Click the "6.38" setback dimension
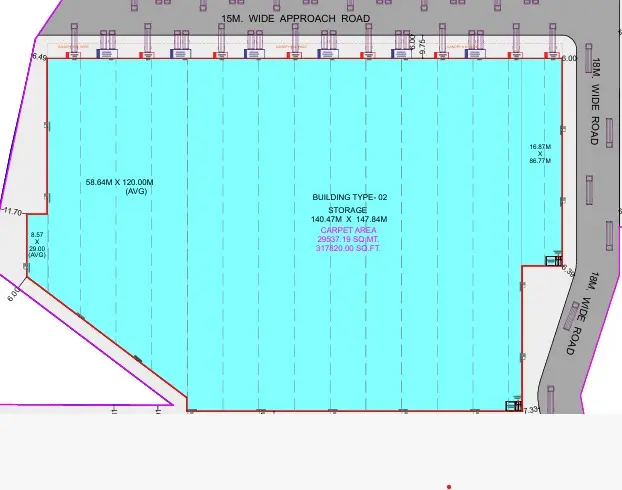The height and width of the screenshot is (490, 622). 568,271
